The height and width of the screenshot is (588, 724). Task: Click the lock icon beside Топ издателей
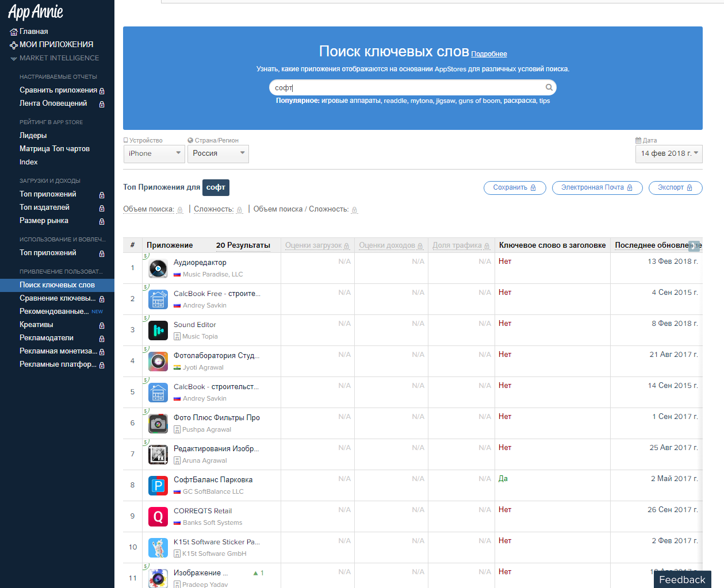tap(102, 208)
